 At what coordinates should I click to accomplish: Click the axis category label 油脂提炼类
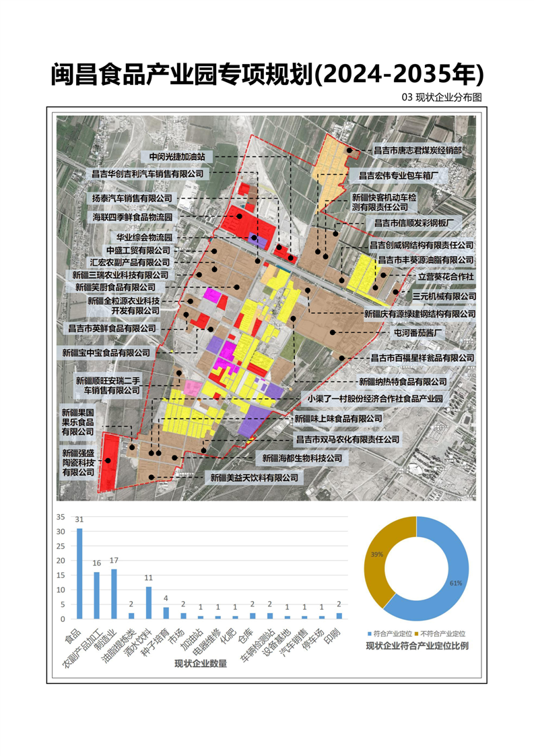pyautogui.click(x=119, y=645)
